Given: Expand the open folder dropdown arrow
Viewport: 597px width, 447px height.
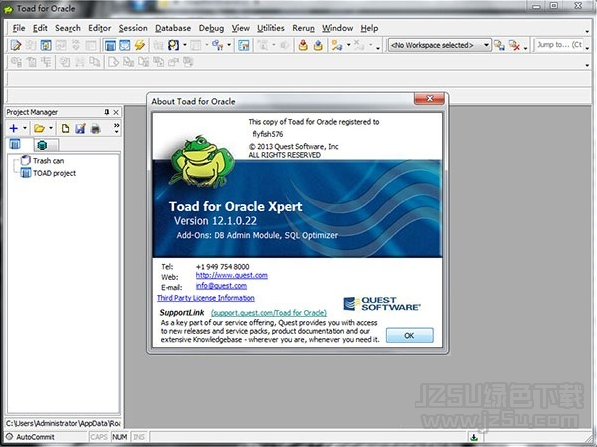Looking at the screenshot, I should (x=50, y=128).
